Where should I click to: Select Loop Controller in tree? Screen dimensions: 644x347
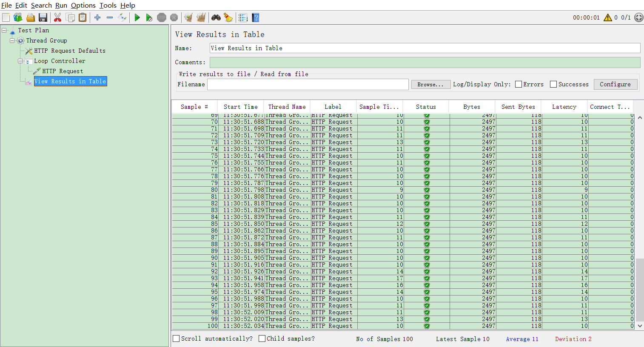(60, 61)
